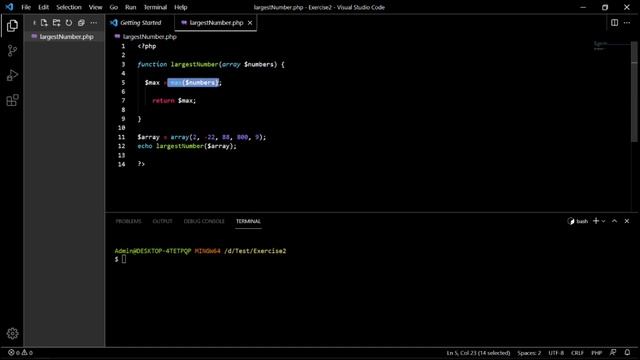Select the bash terminal instance
Image resolution: width=640 pixels, height=360 pixels.
(578, 221)
